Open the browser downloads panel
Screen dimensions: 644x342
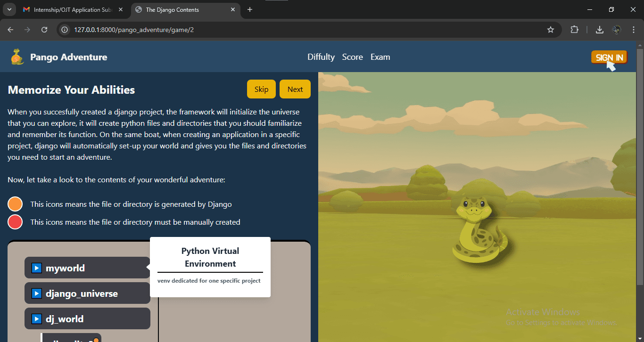pos(600,30)
